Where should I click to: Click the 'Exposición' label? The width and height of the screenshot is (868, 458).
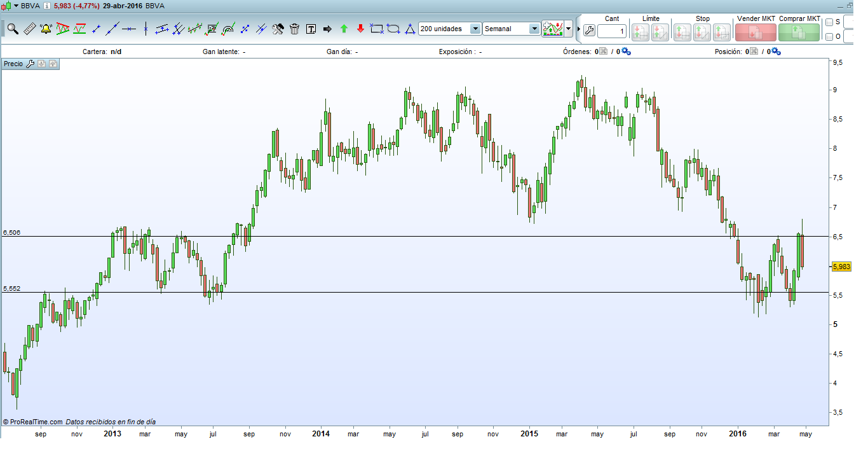pos(456,52)
